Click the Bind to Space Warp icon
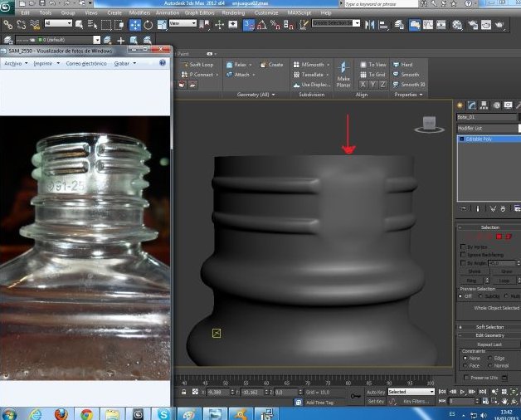 pos(35,25)
